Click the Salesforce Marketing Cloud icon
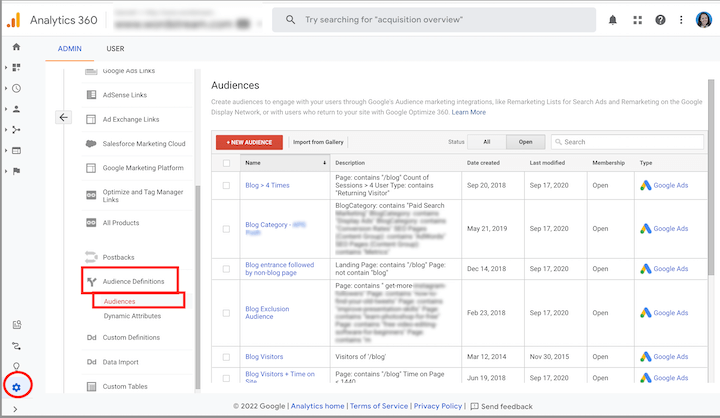 [x=91, y=143]
